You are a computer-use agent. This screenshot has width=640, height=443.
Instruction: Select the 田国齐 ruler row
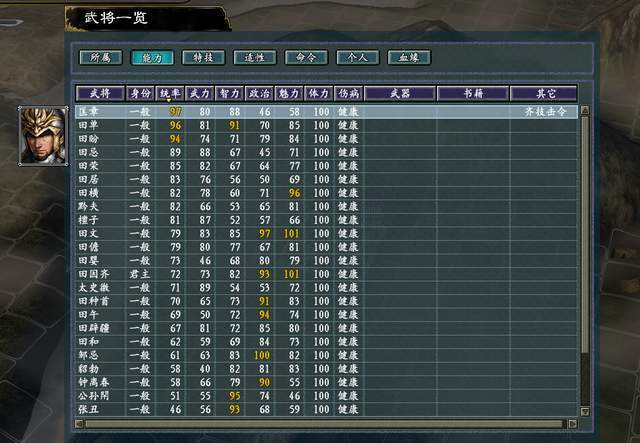click(x=327, y=274)
